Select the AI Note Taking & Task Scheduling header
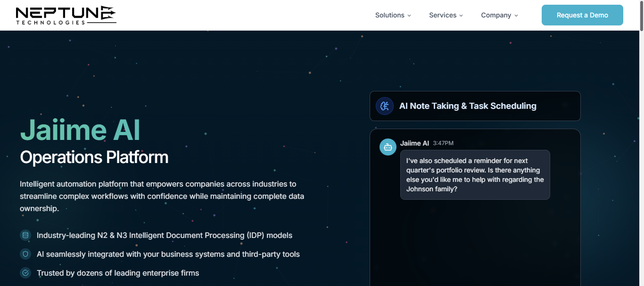 [x=475, y=106]
